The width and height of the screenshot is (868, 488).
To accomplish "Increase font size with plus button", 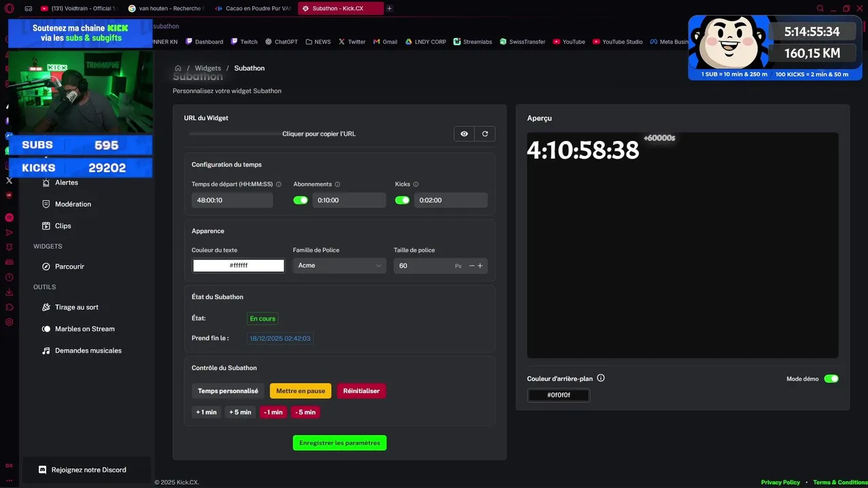I will pyautogui.click(x=480, y=266).
